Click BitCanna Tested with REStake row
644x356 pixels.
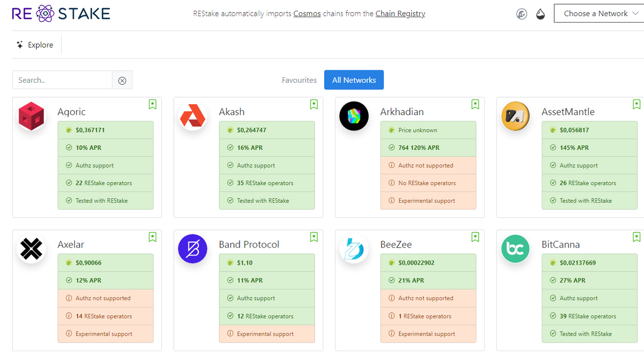590,334
